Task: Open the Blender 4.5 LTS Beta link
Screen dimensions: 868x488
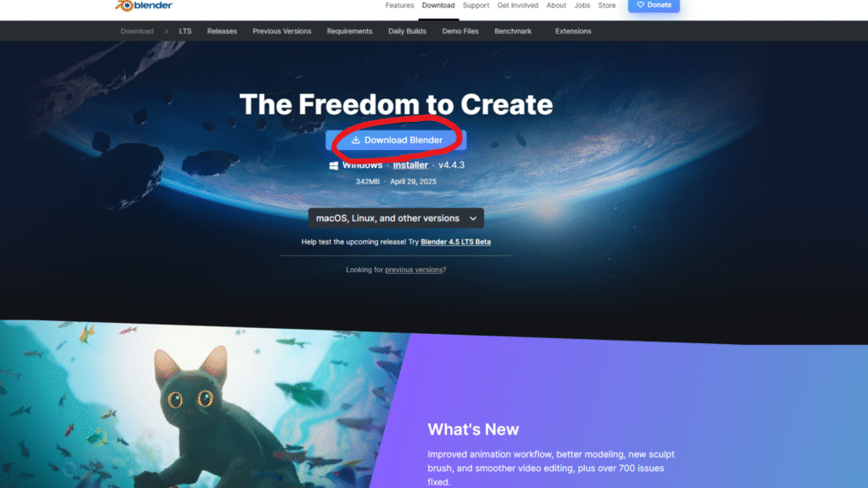Action: click(455, 241)
